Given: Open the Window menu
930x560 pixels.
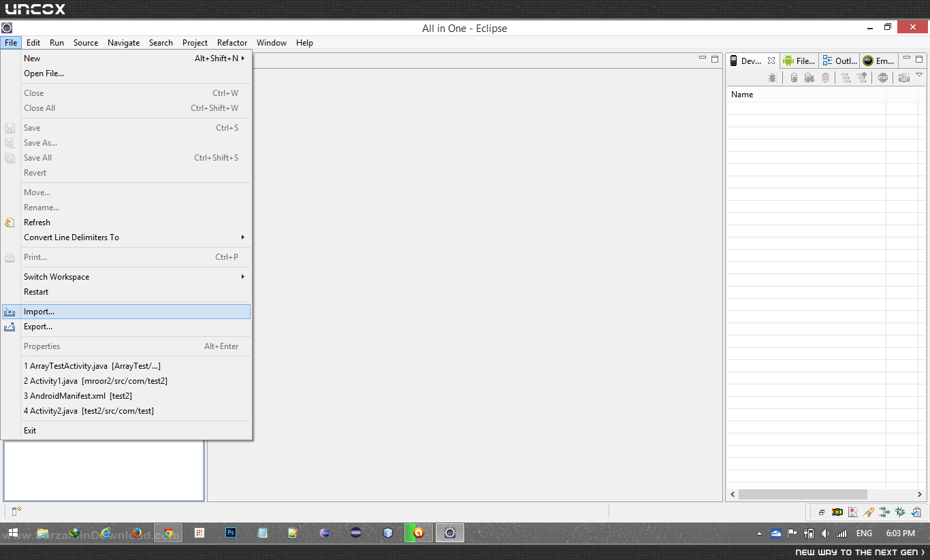Looking at the screenshot, I should [x=272, y=43].
